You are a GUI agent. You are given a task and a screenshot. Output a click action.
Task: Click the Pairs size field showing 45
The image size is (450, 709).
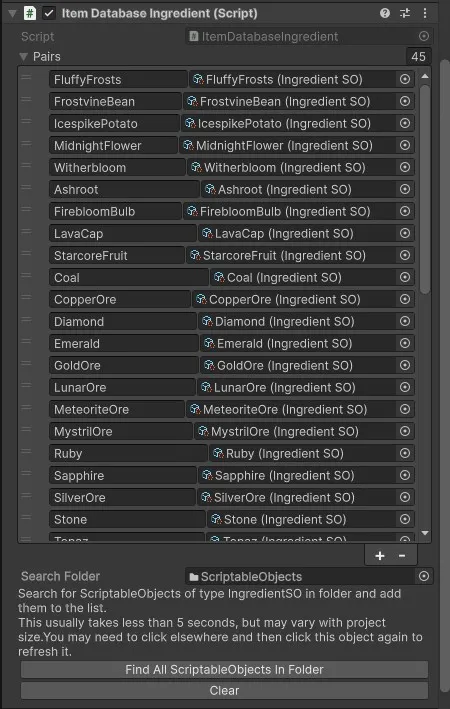pos(418,57)
